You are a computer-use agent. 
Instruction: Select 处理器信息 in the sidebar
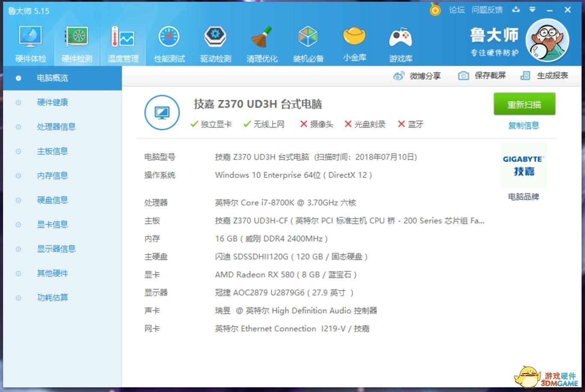[63, 127]
